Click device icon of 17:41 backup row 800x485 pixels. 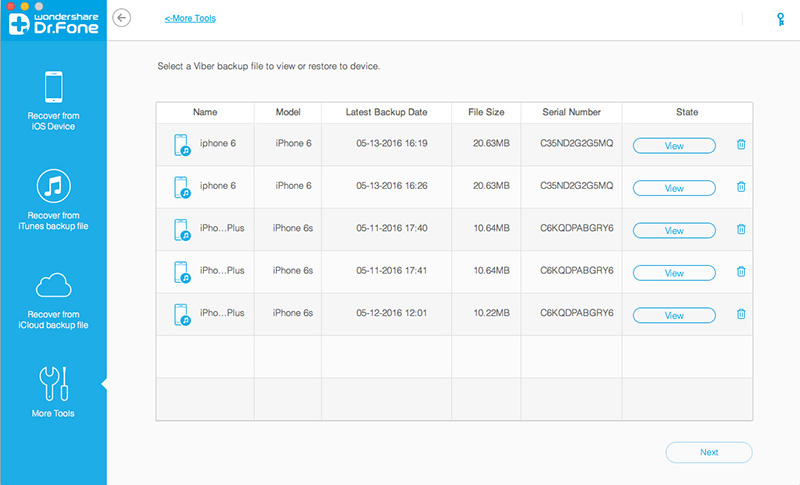tap(182, 272)
